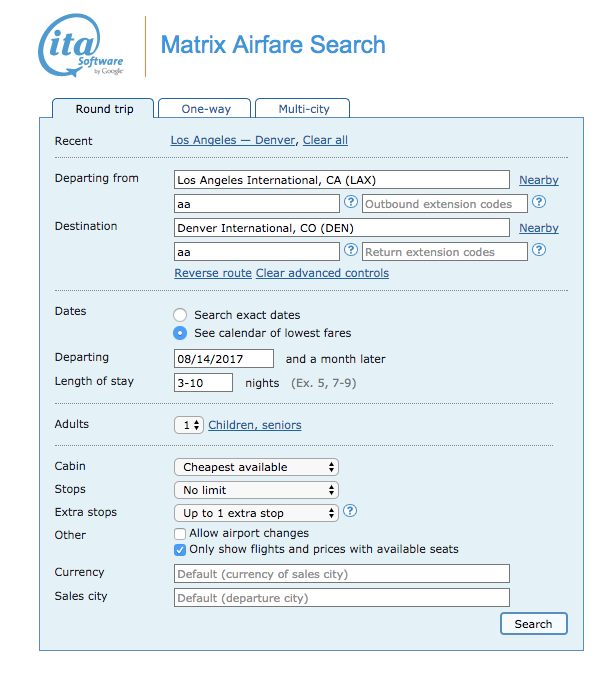Click Nearby link for departure airport
612x689 pixels.
(x=539, y=180)
